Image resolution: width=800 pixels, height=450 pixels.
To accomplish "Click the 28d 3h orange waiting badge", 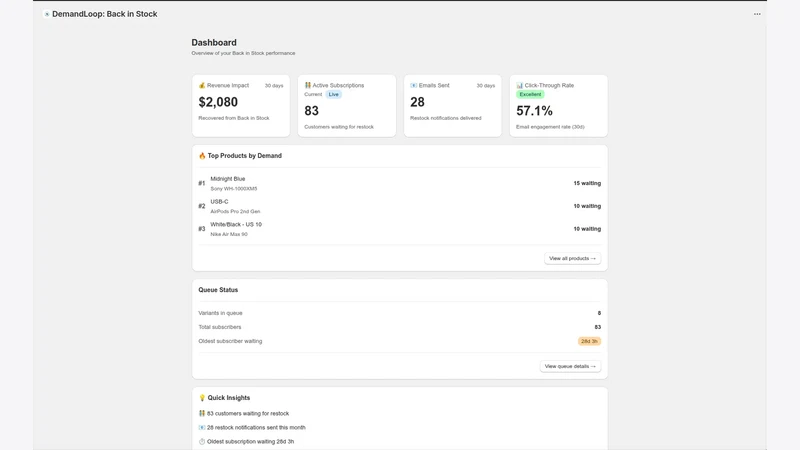I will [589, 341].
